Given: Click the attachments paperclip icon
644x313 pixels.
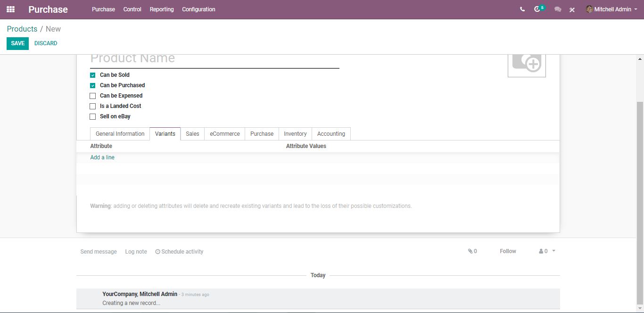Looking at the screenshot, I should coord(470,251).
